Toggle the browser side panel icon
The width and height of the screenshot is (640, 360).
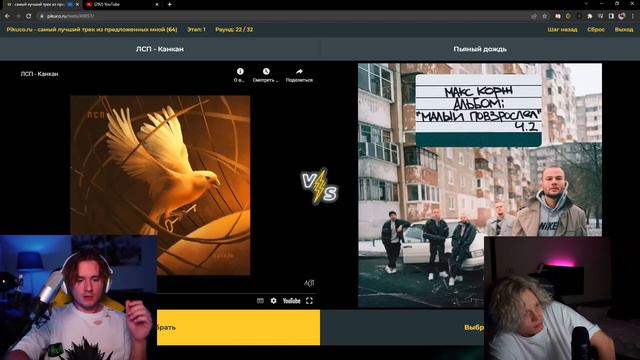coord(611,16)
